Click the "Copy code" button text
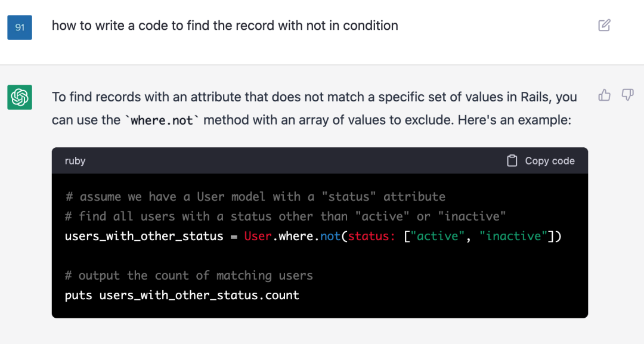This screenshot has width=644, height=344. pyautogui.click(x=549, y=161)
